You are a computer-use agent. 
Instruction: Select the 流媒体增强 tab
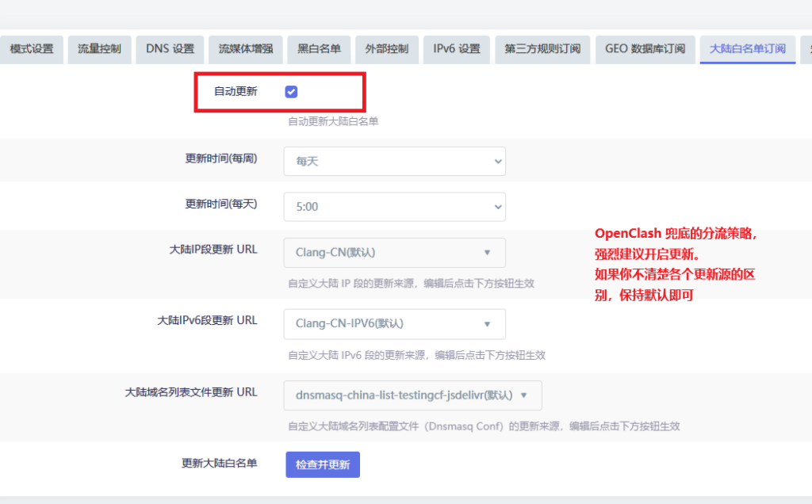pyautogui.click(x=245, y=49)
